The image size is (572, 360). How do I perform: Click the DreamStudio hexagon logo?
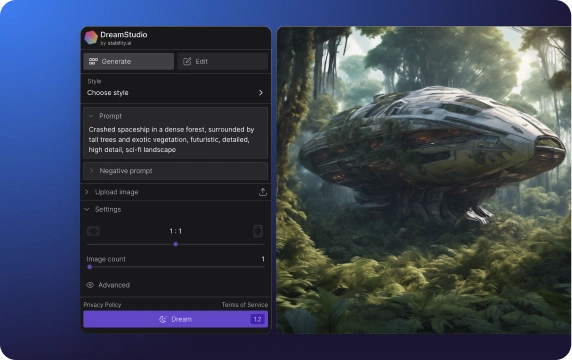coord(91,37)
